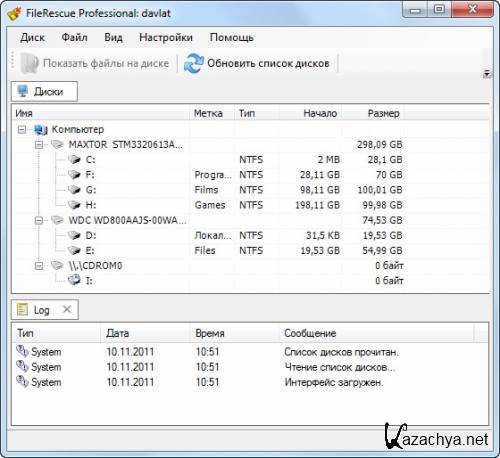This screenshot has width=500, height=458.
Task: Select the G: partition row label
Action: pyautogui.click(x=91, y=190)
